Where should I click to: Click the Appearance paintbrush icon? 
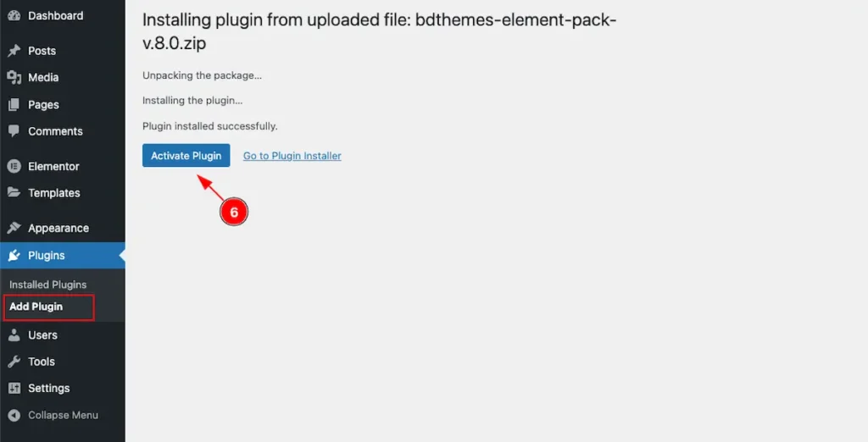(x=14, y=229)
